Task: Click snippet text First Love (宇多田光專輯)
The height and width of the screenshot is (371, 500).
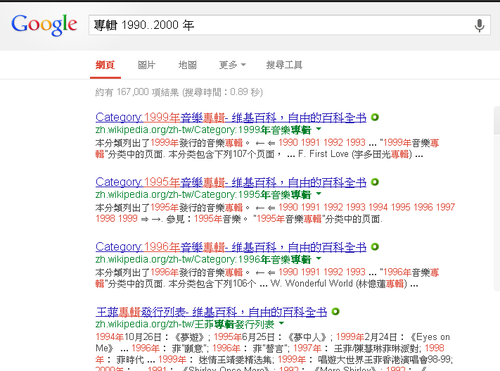Action: click(361, 154)
